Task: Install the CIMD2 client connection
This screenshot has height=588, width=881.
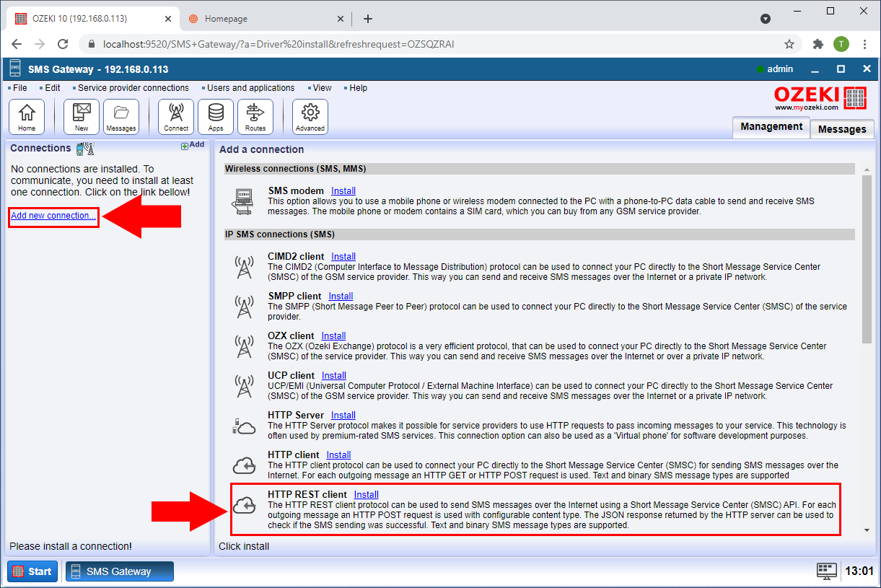Action: 343,256
